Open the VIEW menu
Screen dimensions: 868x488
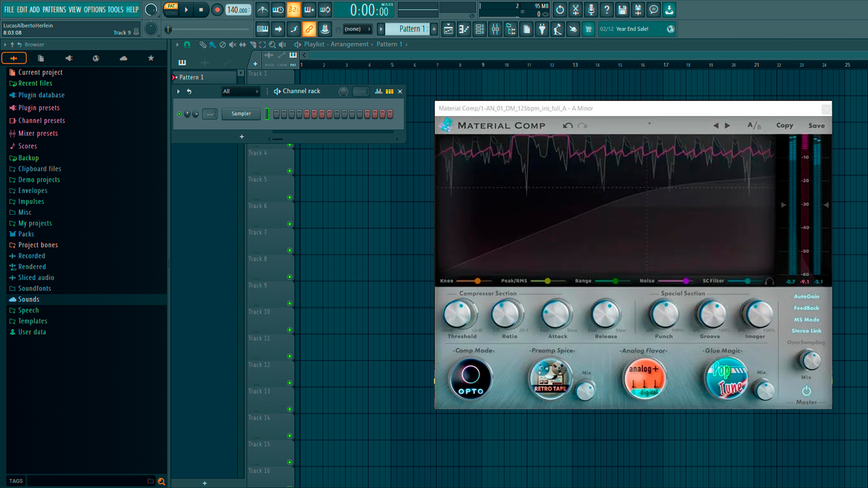(x=75, y=10)
